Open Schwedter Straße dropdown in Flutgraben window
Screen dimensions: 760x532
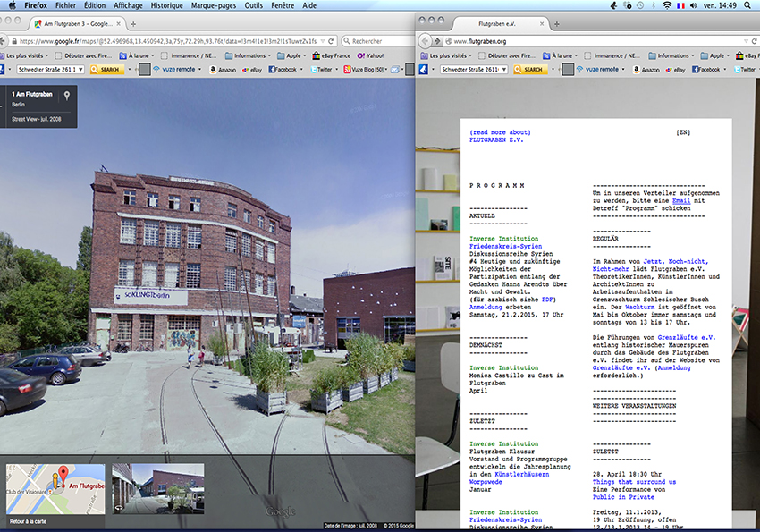click(x=474, y=69)
